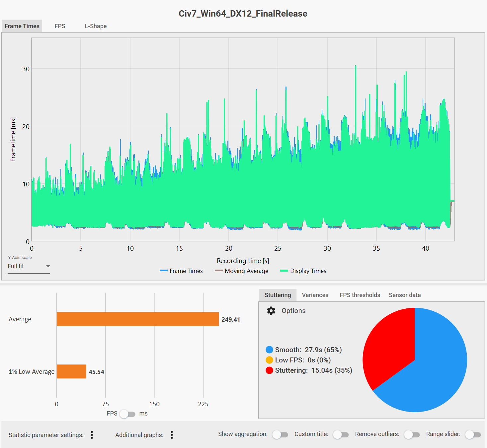Switch the FPS/ms unit toggle
The width and height of the screenshot is (487, 448).
click(127, 414)
